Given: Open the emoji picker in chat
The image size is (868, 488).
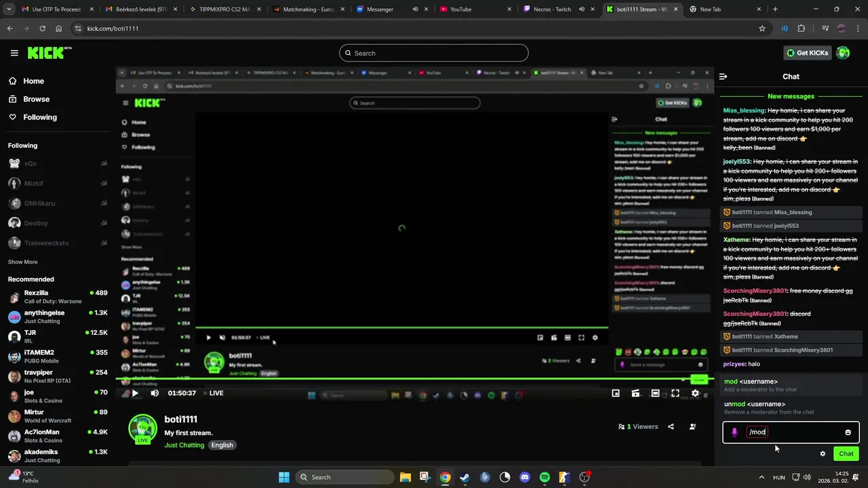Looking at the screenshot, I should [848, 432].
